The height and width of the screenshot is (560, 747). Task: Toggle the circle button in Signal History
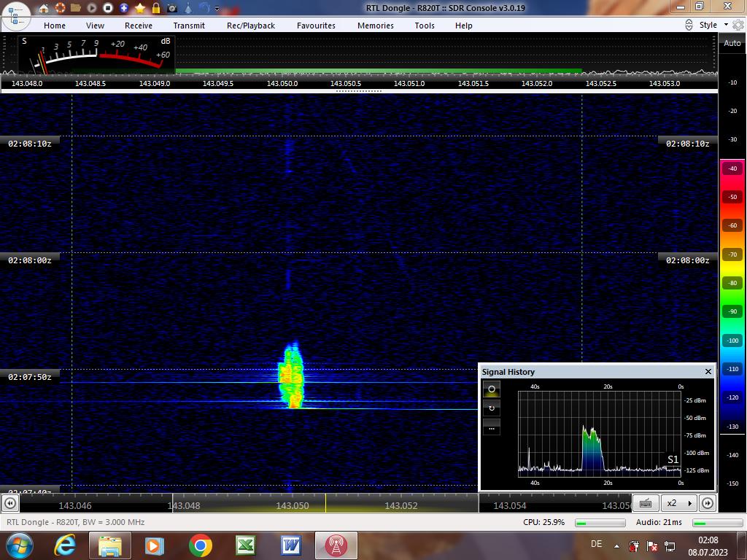click(492, 389)
